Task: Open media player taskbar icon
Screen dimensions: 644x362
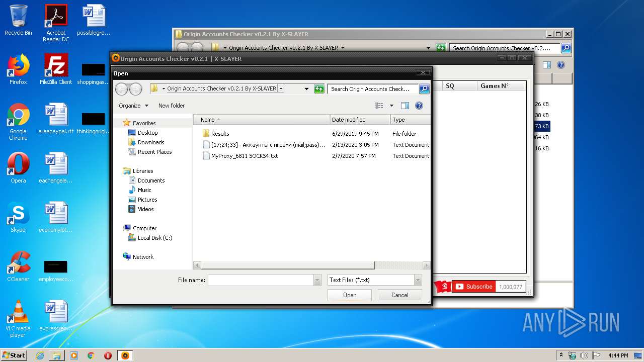Action: [x=74, y=355]
